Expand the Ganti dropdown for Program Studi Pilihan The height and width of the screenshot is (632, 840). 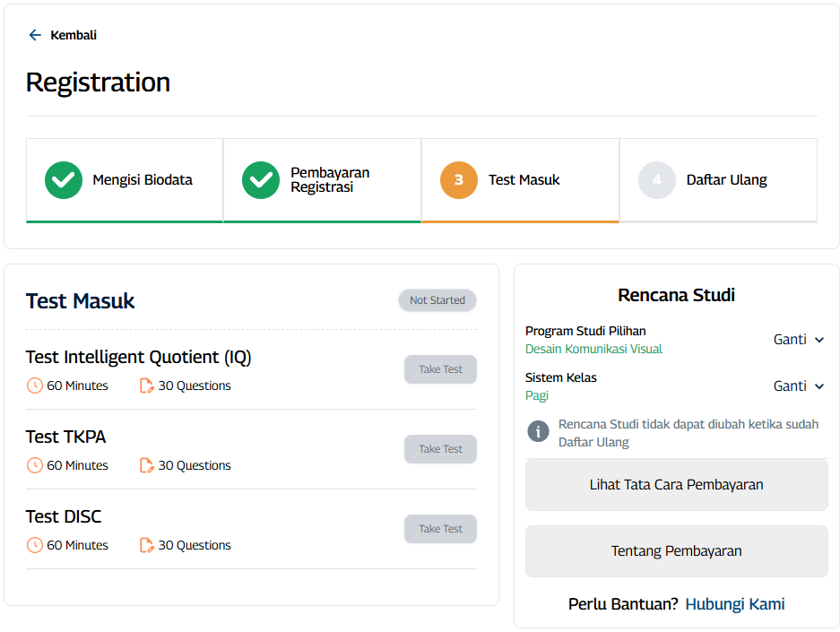click(x=798, y=340)
